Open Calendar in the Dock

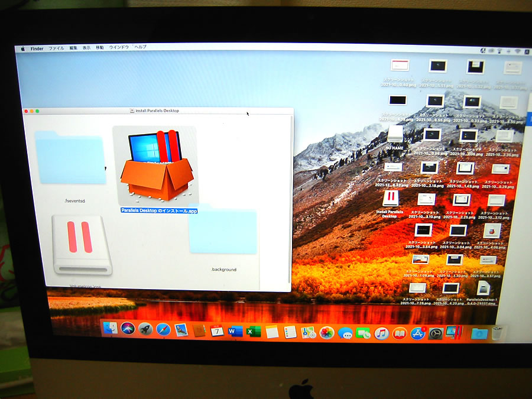click(x=216, y=330)
